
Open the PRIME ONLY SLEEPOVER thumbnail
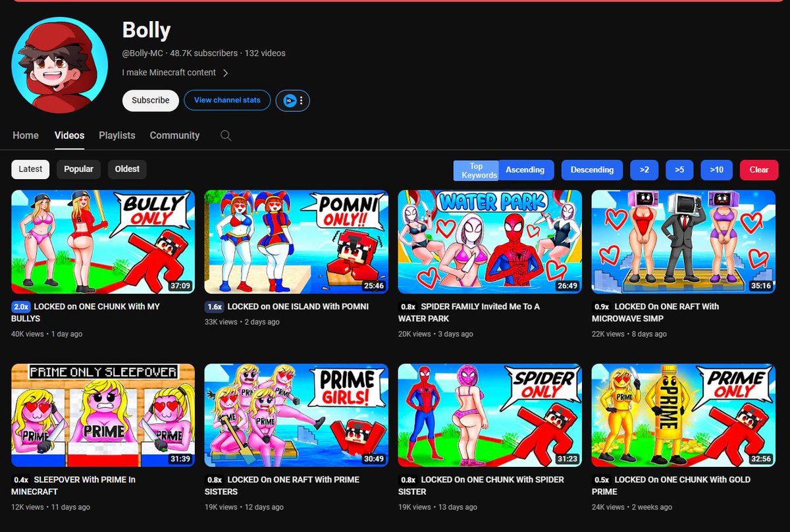coord(103,415)
